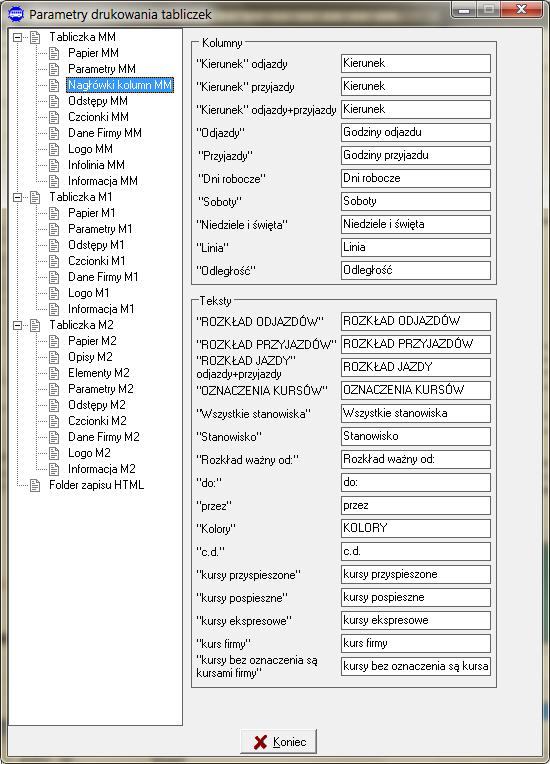
Task: Click the application icon in the title bar
Action: (16, 14)
